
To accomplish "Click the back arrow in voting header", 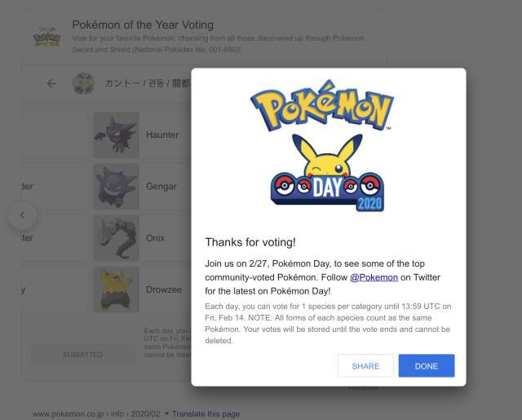I will click(52, 83).
